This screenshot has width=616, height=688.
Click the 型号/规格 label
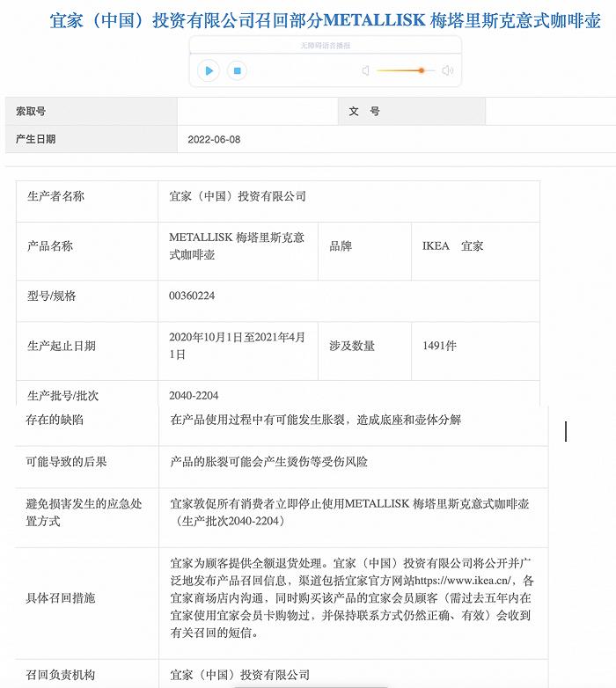coord(51,296)
